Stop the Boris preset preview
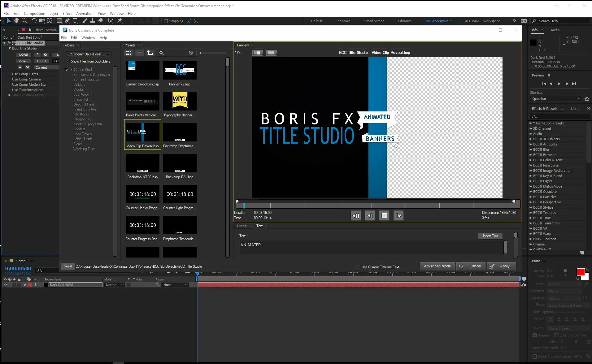The height and width of the screenshot is (364, 592). 384,216
